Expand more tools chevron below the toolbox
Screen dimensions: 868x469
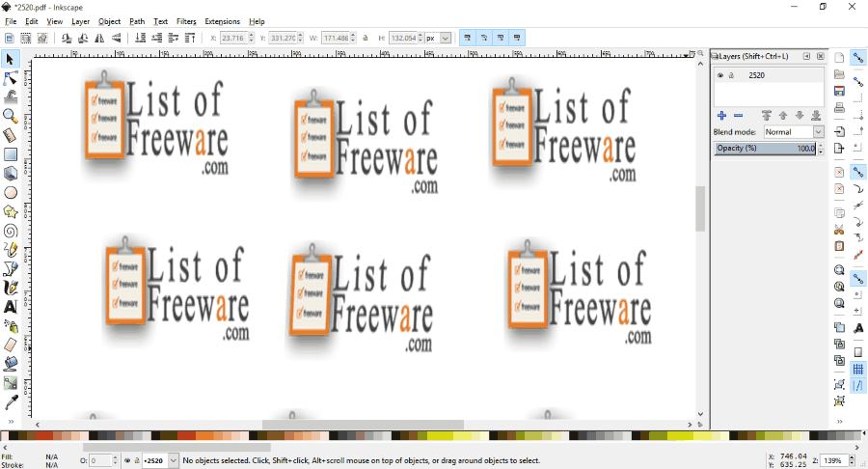click(11, 422)
